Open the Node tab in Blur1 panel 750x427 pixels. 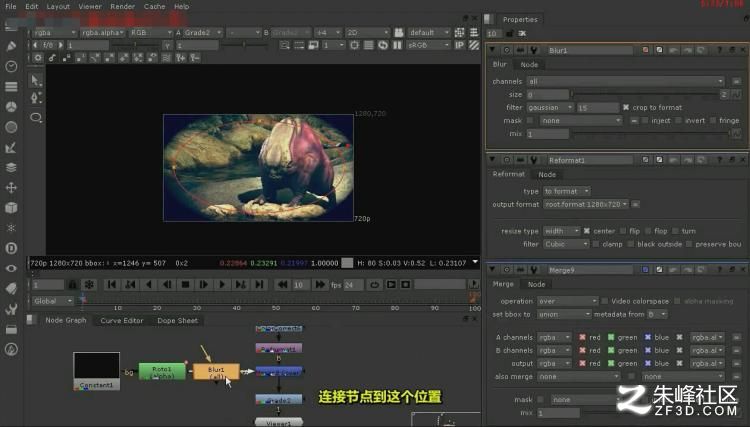529,65
